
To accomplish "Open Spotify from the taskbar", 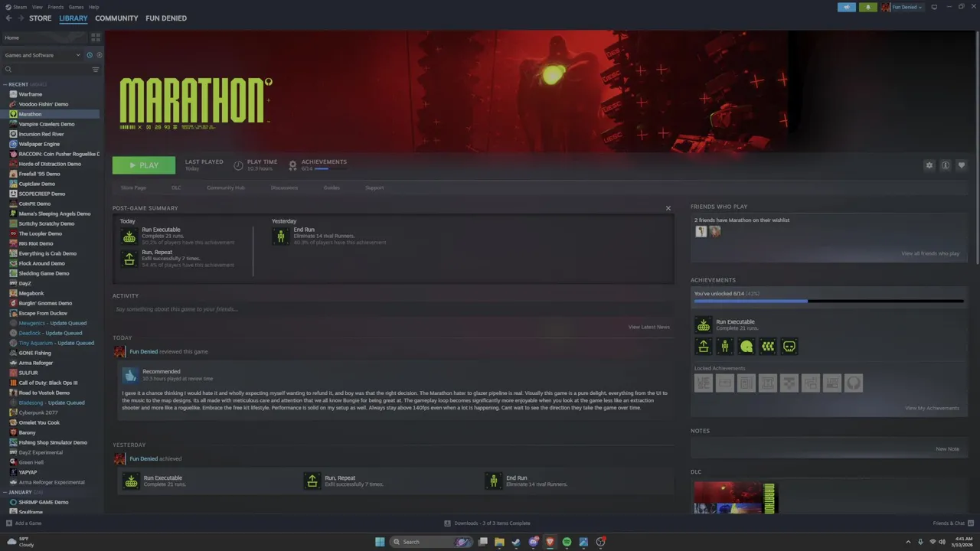I will tap(567, 542).
